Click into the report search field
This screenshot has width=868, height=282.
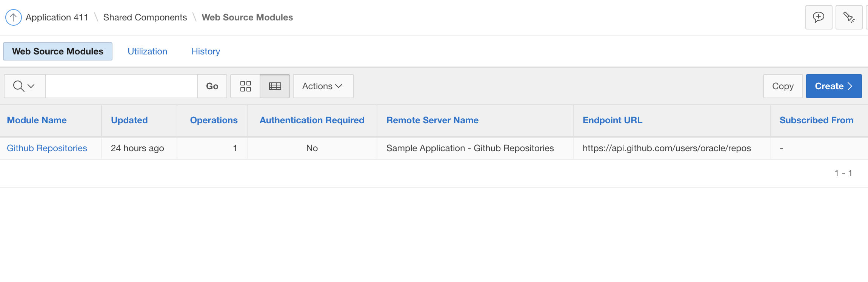pyautogui.click(x=121, y=86)
